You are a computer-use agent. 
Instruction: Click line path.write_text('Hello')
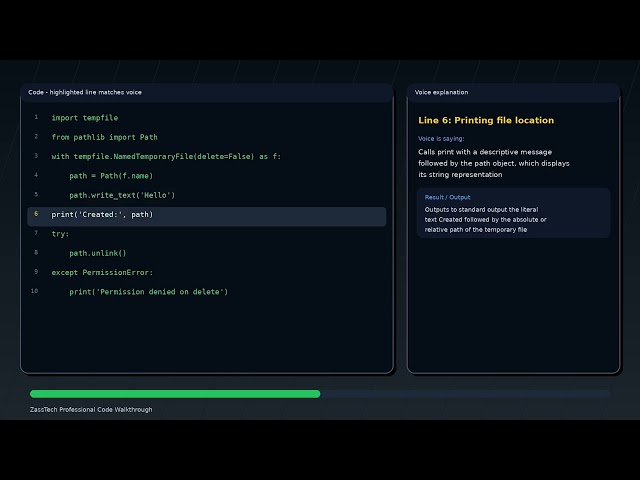pos(122,195)
